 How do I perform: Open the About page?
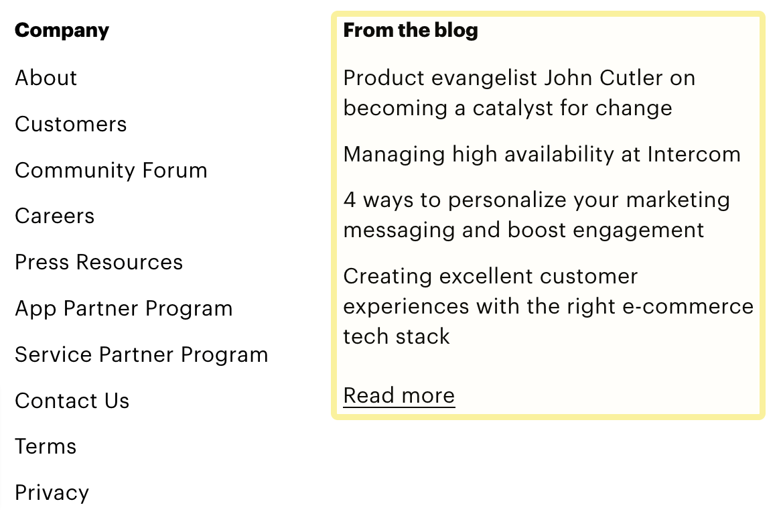(x=46, y=78)
